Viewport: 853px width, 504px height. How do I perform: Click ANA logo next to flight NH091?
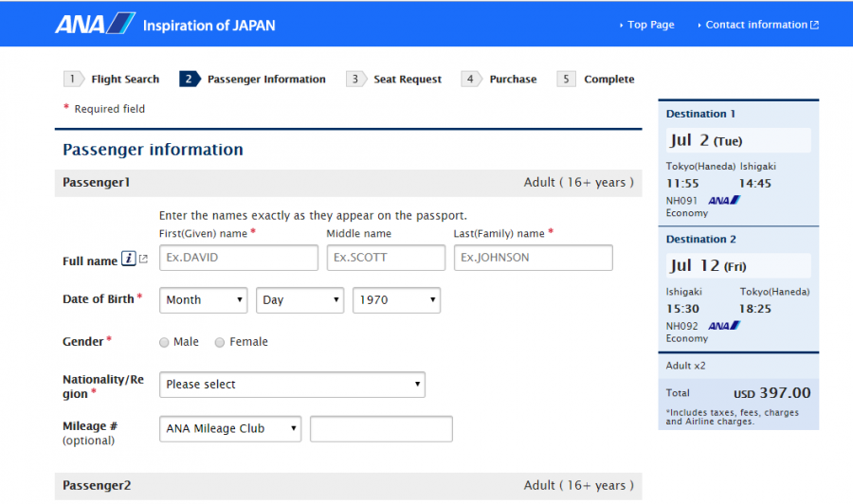(723, 200)
